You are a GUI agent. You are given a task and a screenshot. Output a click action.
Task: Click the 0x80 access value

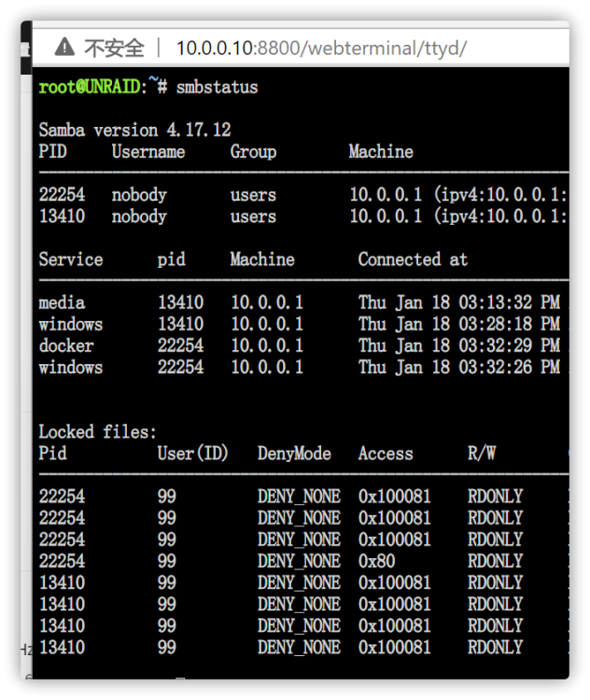(376, 561)
